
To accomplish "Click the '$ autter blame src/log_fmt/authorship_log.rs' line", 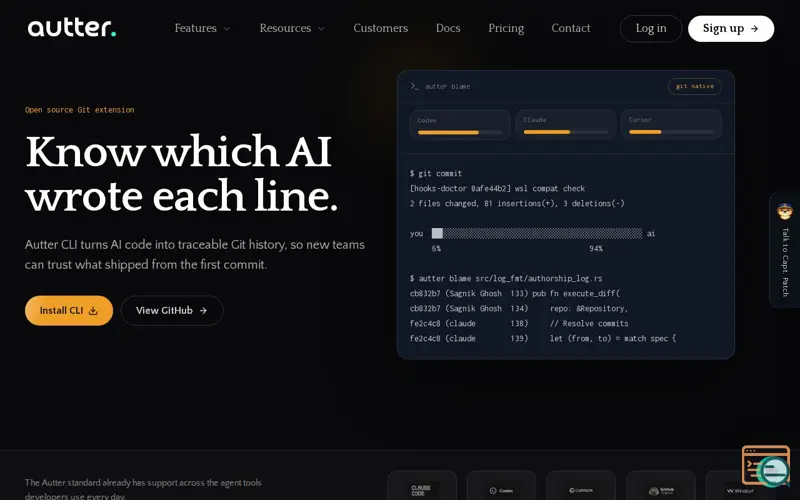I will 506,279.
